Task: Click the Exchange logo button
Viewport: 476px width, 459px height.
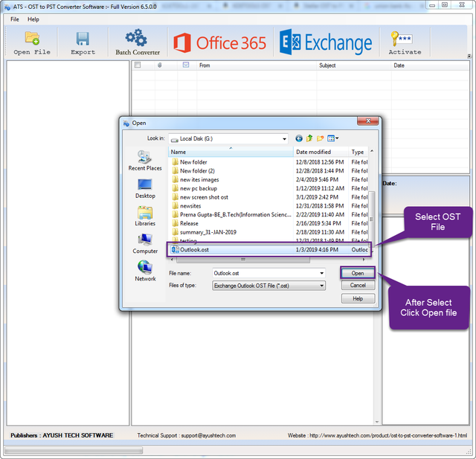Action: click(326, 42)
